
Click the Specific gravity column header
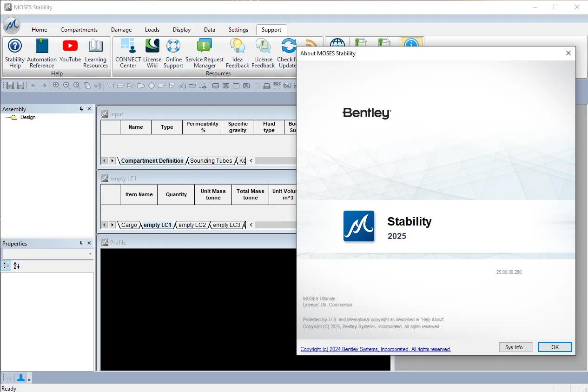pyautogui.click(x=238, y=127)
